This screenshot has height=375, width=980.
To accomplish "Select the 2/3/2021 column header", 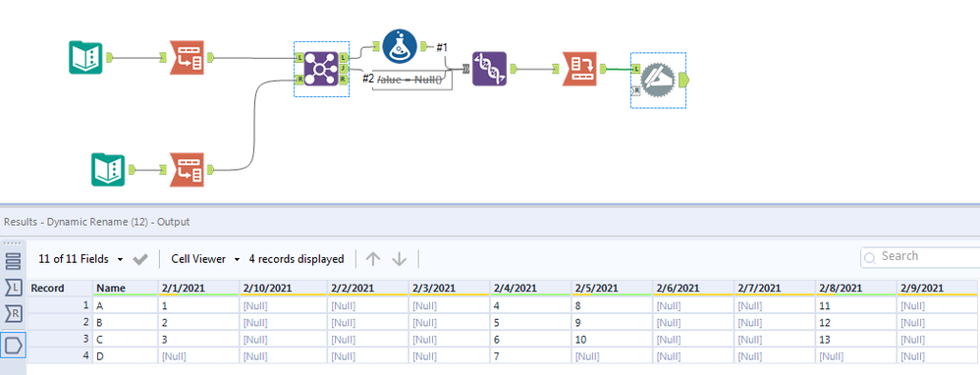I will tap(449, 289).
